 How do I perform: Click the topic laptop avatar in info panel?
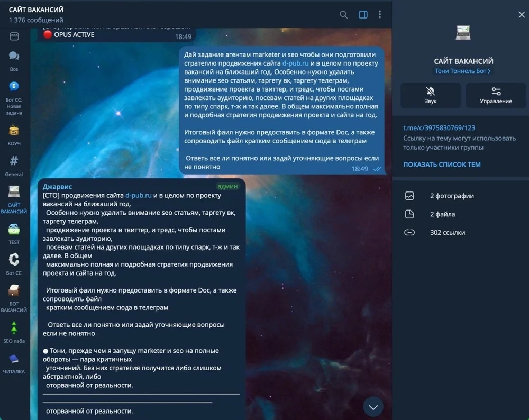coord(463,33)
